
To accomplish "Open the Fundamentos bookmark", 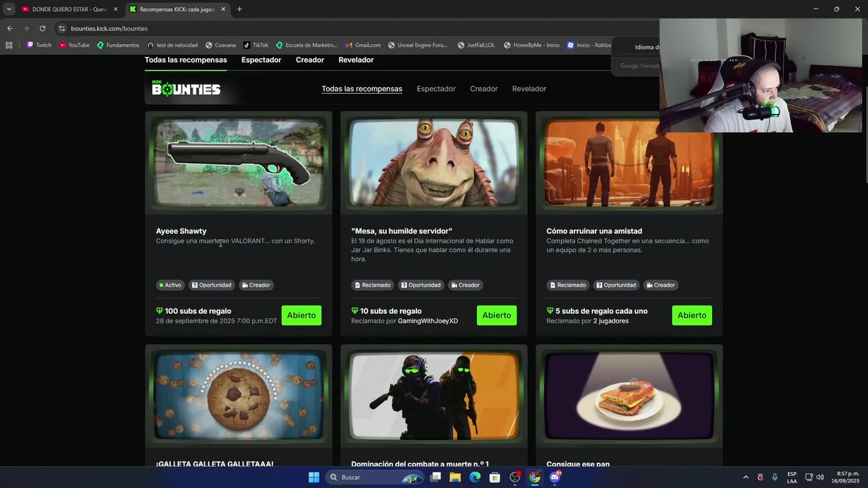I will (118, 45).
